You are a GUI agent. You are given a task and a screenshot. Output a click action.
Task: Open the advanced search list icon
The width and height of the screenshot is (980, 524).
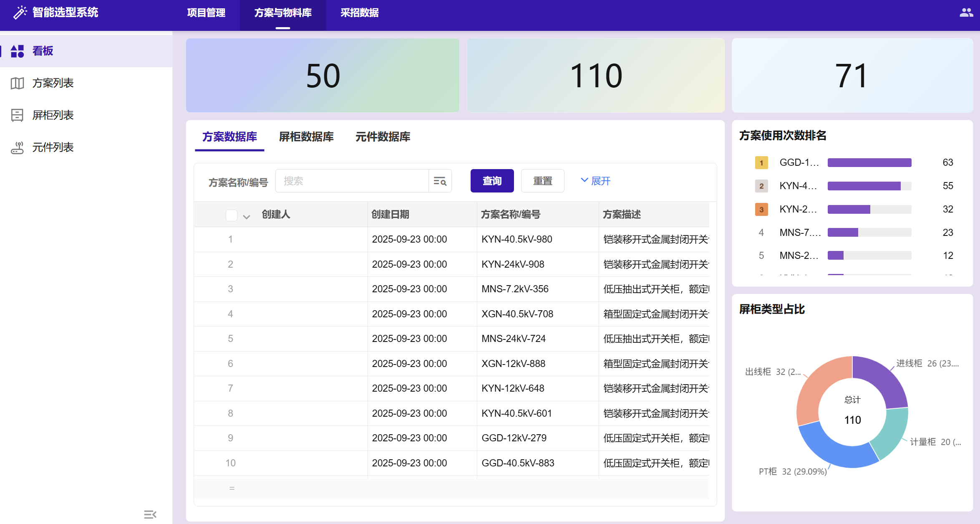pyautogui.click(x=440, y=181)
